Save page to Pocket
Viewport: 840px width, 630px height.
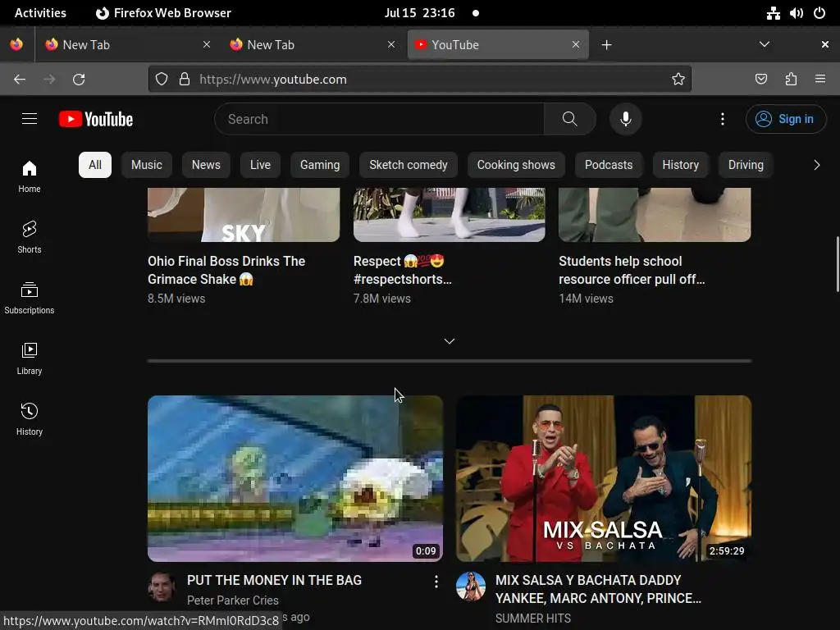click(x=760, y=80)
